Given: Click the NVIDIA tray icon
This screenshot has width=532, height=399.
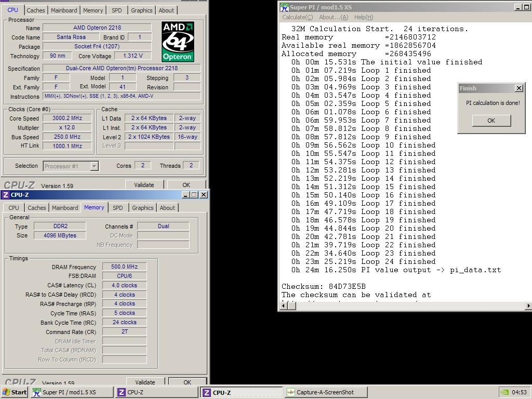Looking at the screenshot, I should click(x=504, y=392).
